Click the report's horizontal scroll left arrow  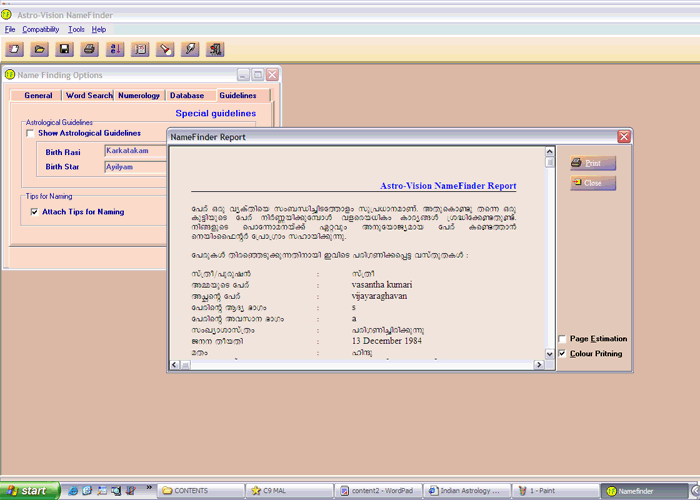(x=175, y=365)
